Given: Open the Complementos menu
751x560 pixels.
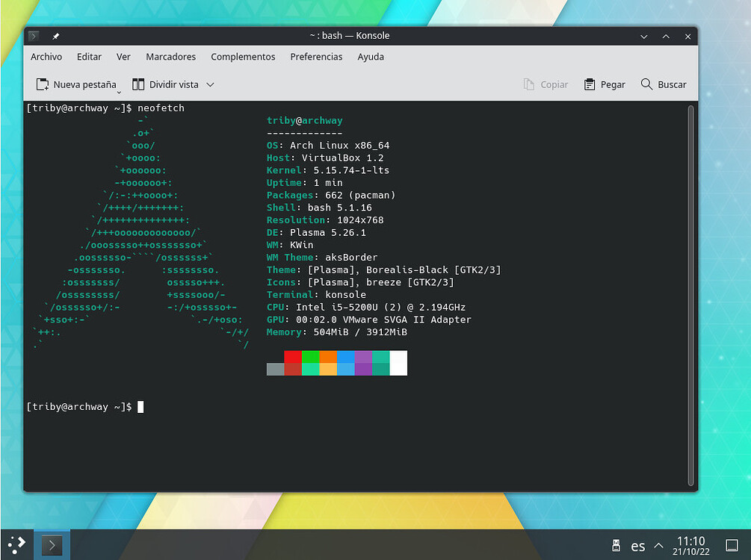Looking at the screenshot, I should 243,57.
